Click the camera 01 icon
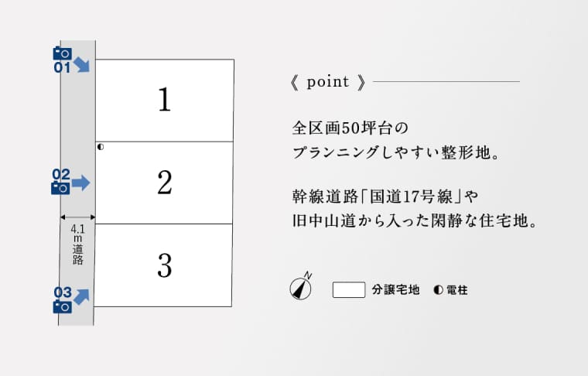This screenshot has height=376, width=588. (x=62, y=53)
